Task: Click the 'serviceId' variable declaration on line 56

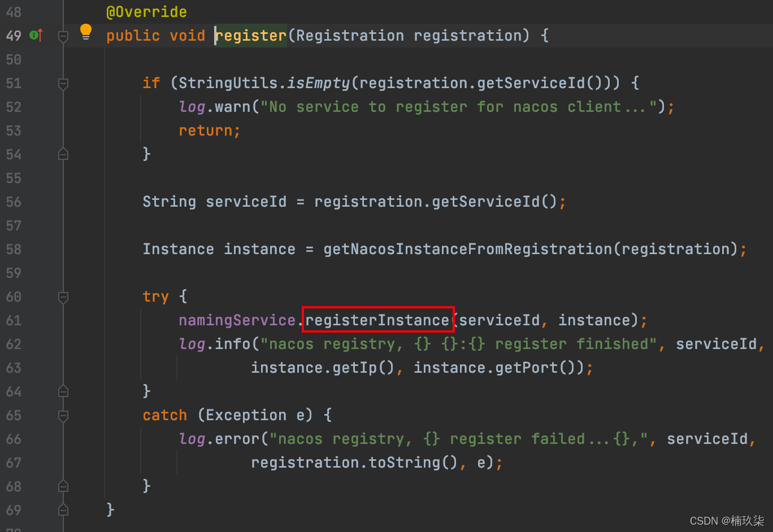Action: [x=246, y=202]
